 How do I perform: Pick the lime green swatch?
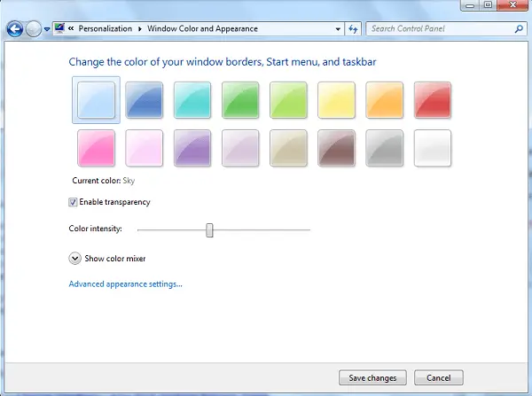(x=288, y=100)
